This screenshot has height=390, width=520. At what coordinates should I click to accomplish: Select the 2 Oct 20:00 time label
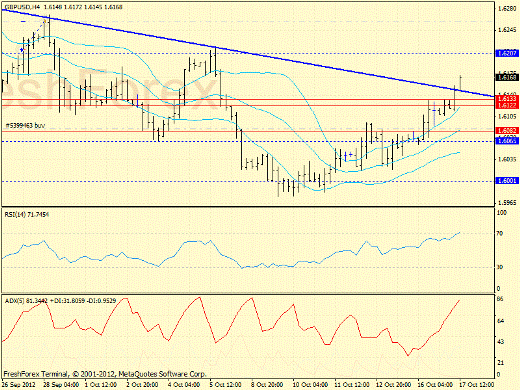pyautogui.click(x=142, y=385)
